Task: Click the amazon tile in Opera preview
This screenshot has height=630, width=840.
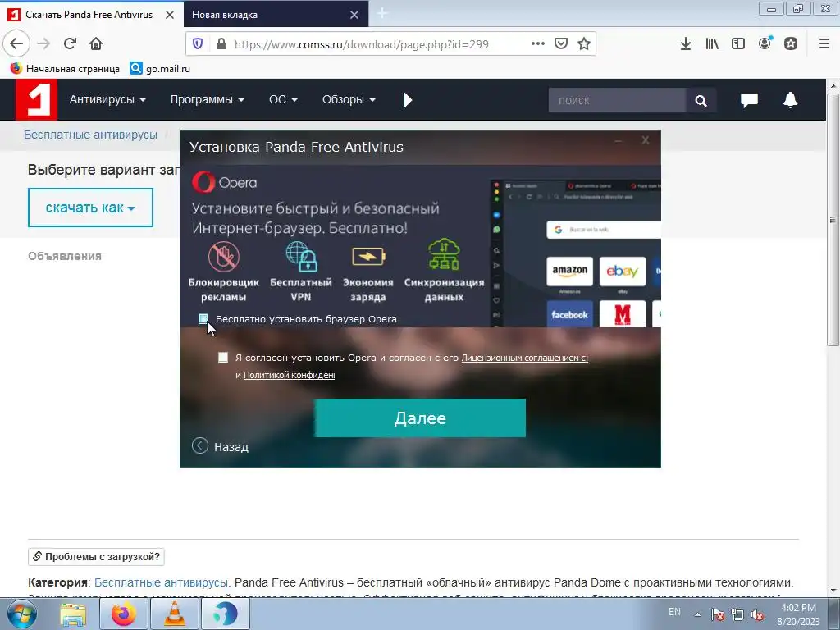Action: point(569,271)
